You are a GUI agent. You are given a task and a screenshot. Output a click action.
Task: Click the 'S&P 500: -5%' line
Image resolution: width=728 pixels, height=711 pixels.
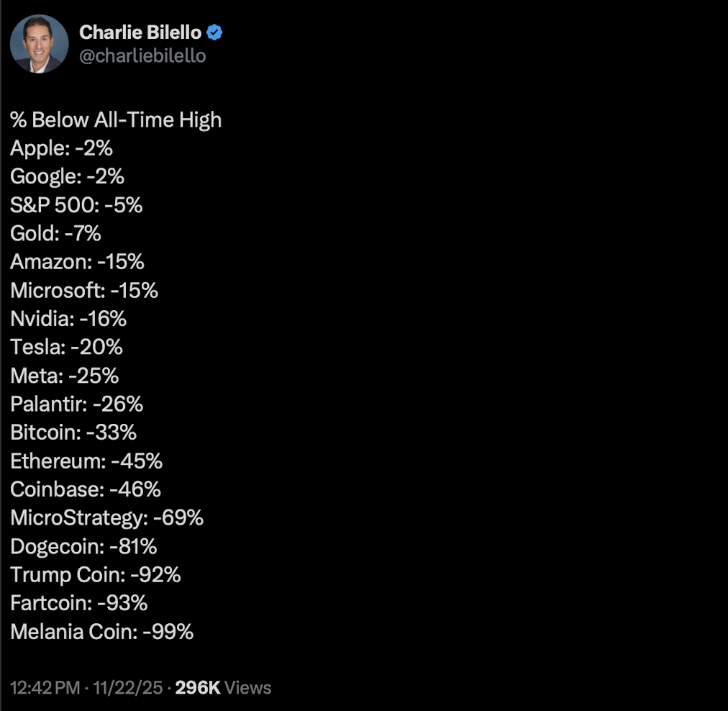[x=76, y=205]
